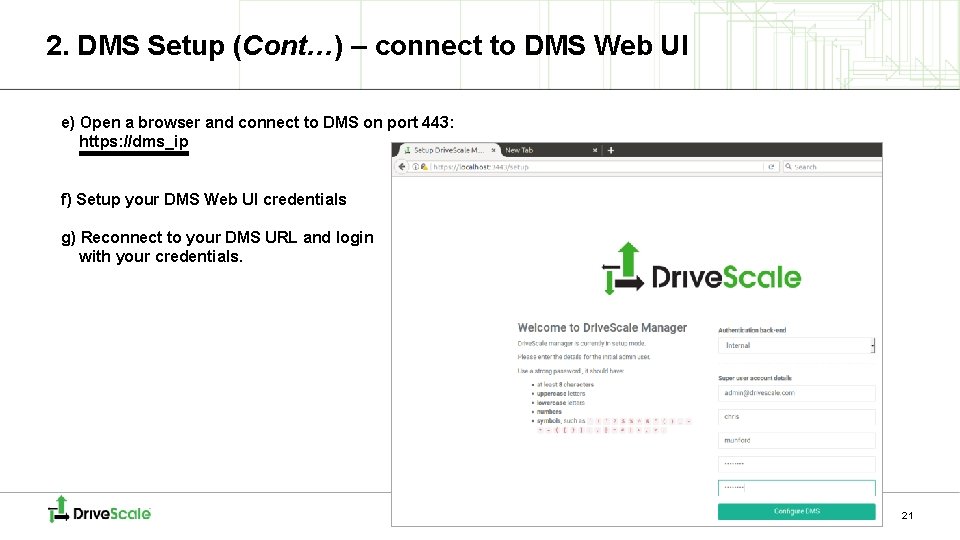Click the 'at least 8 characters' bullet
The width and height of the screenshot is (960, 540).
tap(565, 384)
